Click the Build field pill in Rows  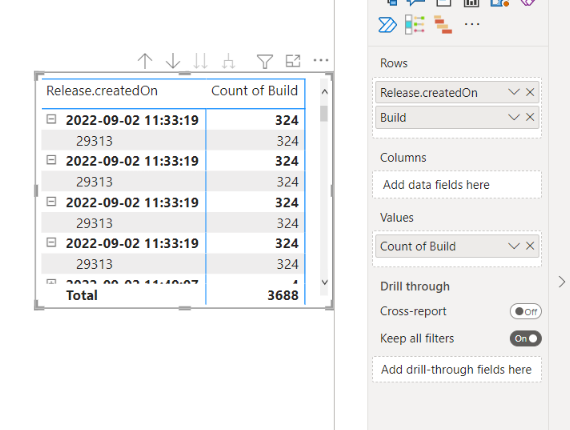click(x=457, y=117)
